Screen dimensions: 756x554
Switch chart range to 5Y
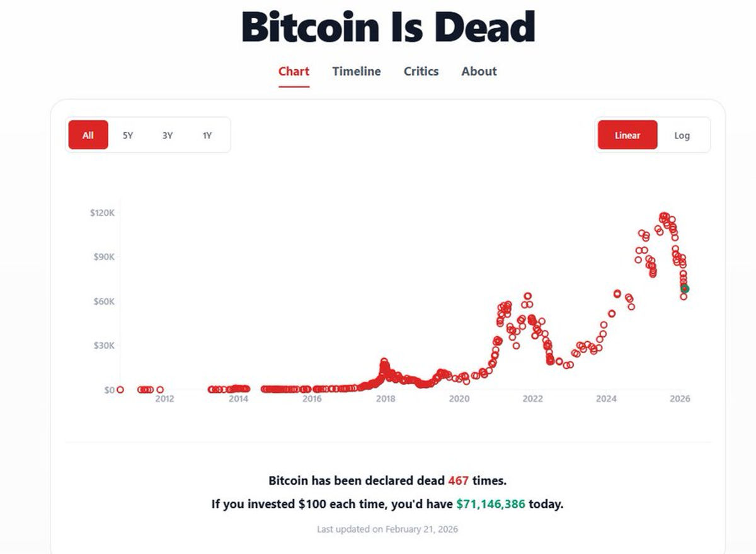(x=128, y=135)
